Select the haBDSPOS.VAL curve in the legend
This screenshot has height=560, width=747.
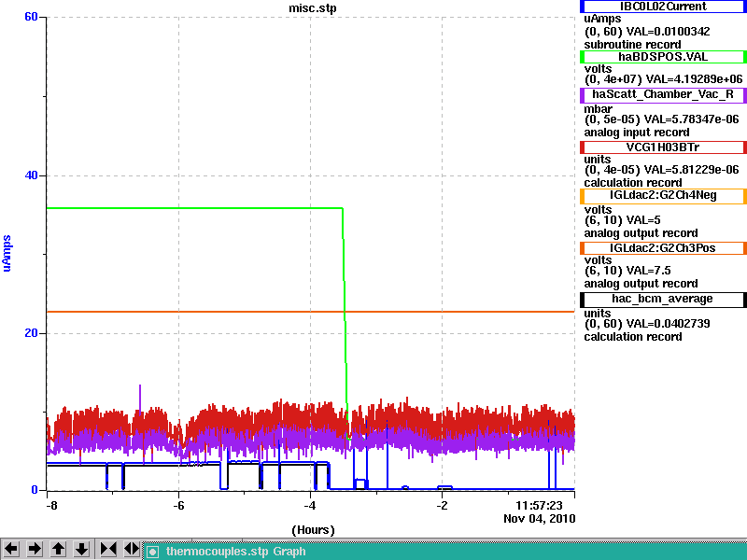(x=663, y=57)
